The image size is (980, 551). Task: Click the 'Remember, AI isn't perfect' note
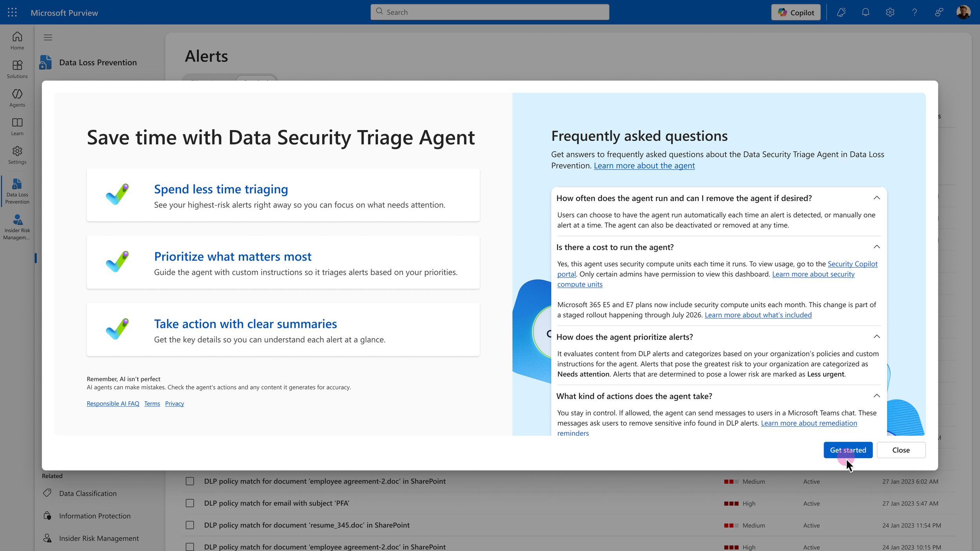pos(123,379)
